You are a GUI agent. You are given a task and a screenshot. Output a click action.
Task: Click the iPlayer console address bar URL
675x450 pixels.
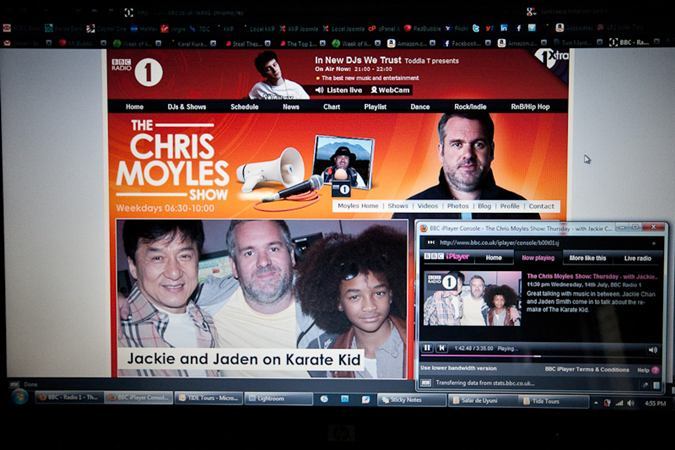(499, 243)
